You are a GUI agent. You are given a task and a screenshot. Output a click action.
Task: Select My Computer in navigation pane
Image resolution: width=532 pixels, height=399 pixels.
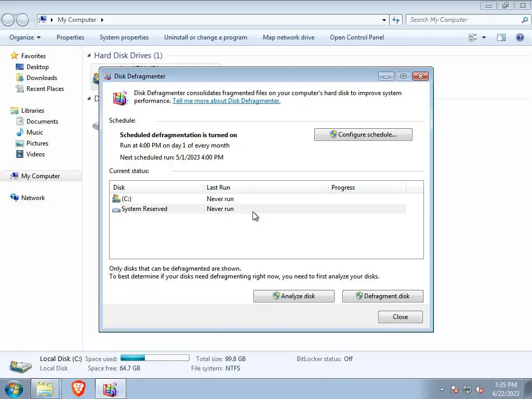[41, 176]
